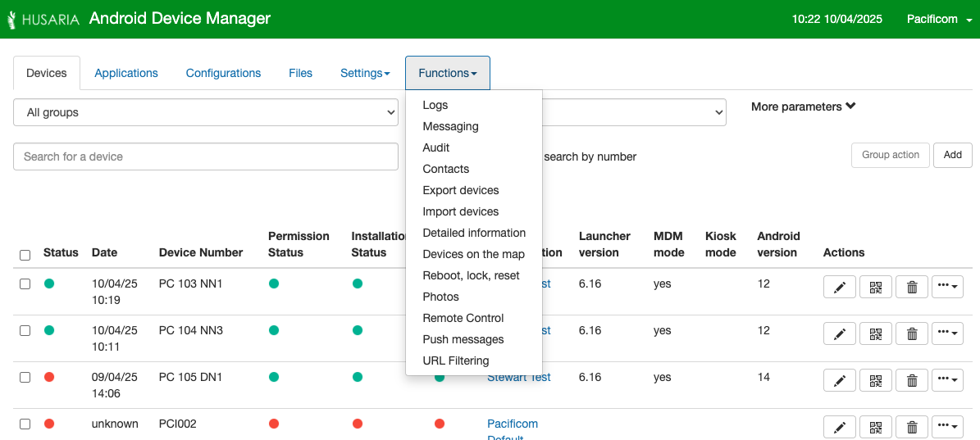This screenshot has height=440, width=980.
Task: Show QR code for PC 104 NN3
Action: point(876,334)
